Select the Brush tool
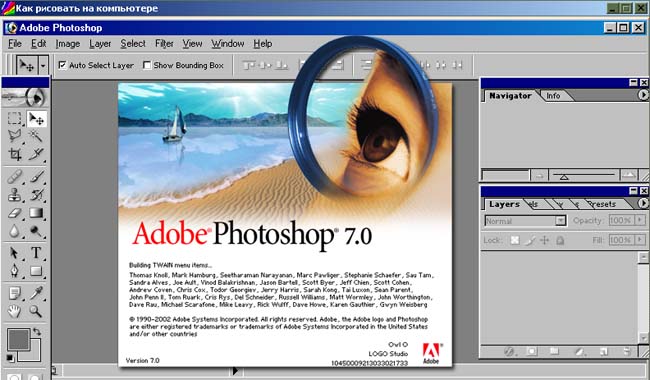Viewport: 650px width, 380px height. point(36,177)
